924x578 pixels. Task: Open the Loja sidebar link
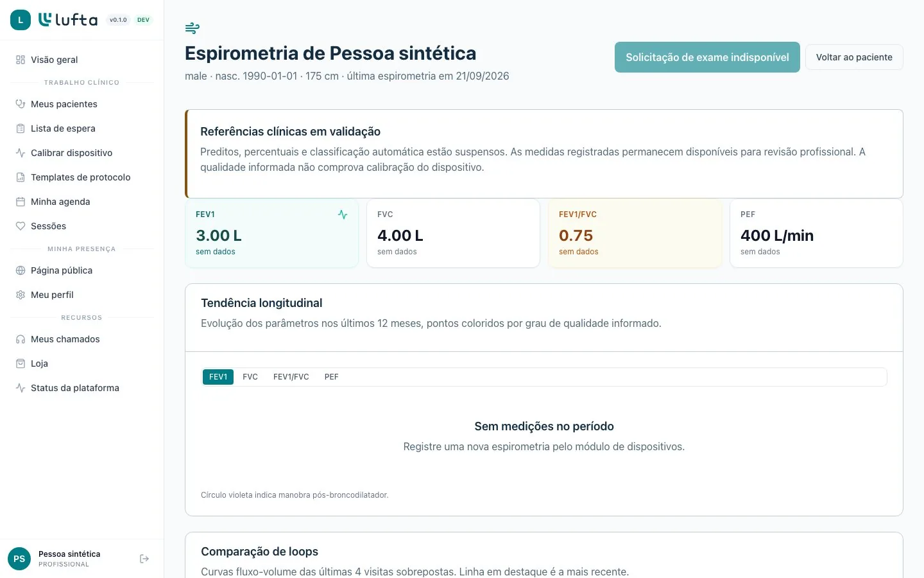click(82, 363)
